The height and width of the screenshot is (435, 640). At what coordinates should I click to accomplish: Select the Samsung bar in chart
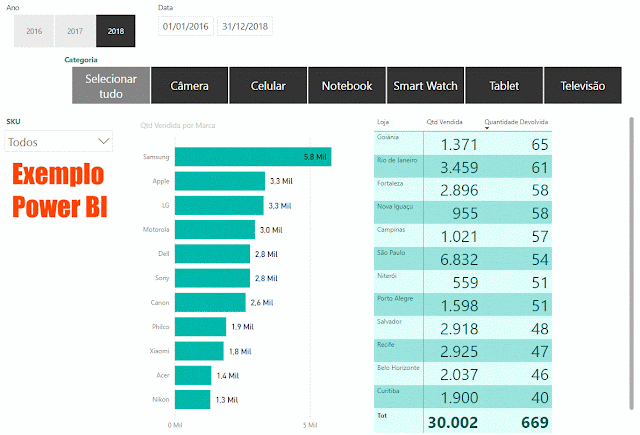(x=253, y=157)
